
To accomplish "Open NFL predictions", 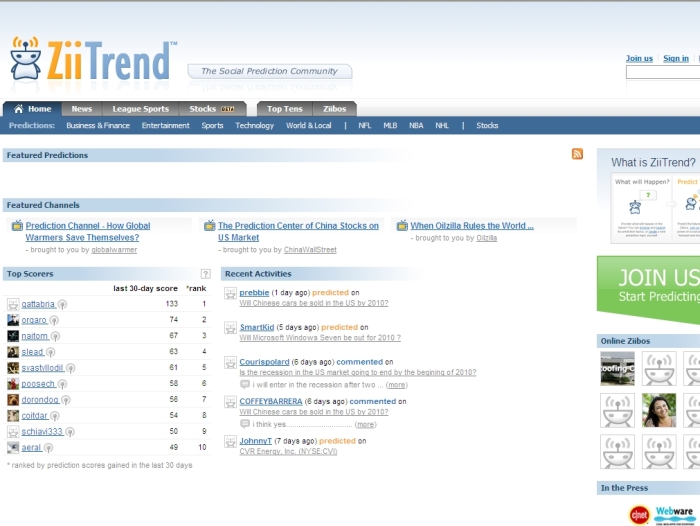I will 364,125.
